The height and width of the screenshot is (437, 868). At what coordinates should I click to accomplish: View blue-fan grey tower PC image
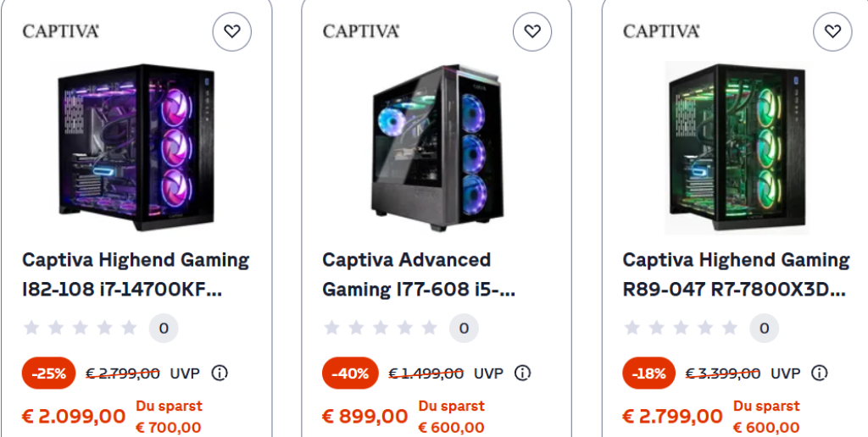point(437,149)
